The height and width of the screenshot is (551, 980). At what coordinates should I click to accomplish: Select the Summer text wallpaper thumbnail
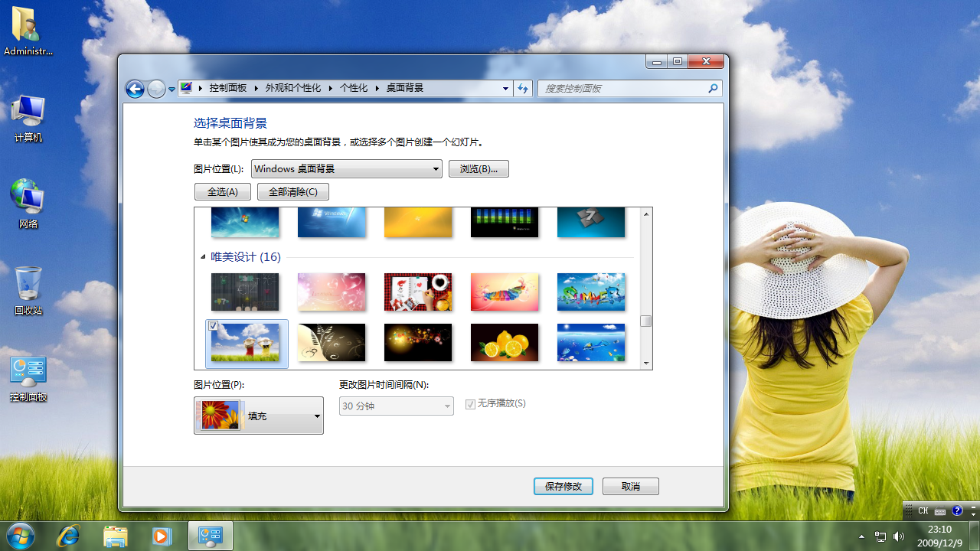591,292
